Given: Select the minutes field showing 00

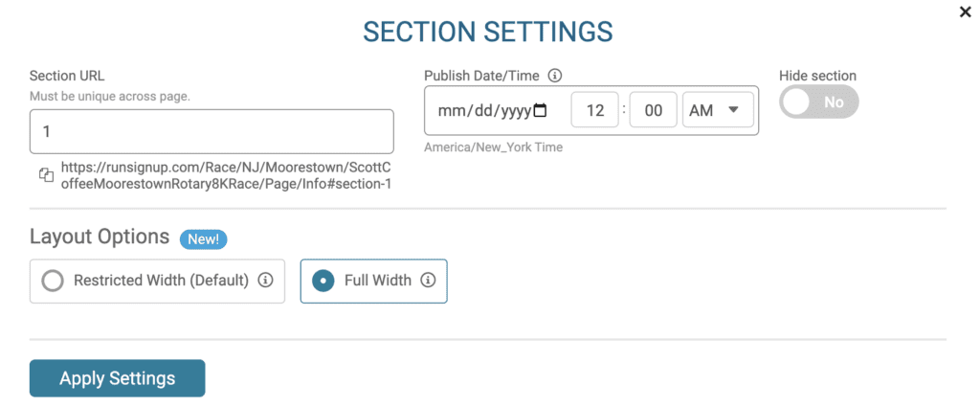Looking at the screenshot, I should 653,110.
